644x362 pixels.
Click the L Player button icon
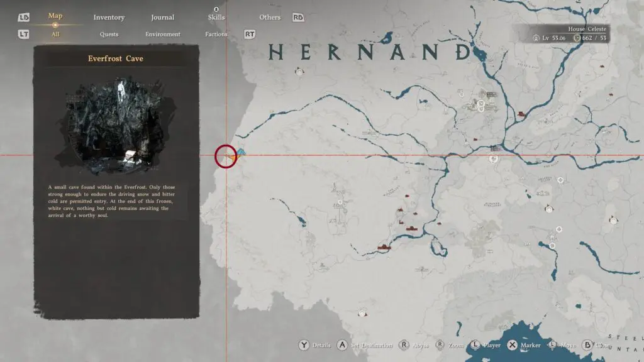coord(475,345)
